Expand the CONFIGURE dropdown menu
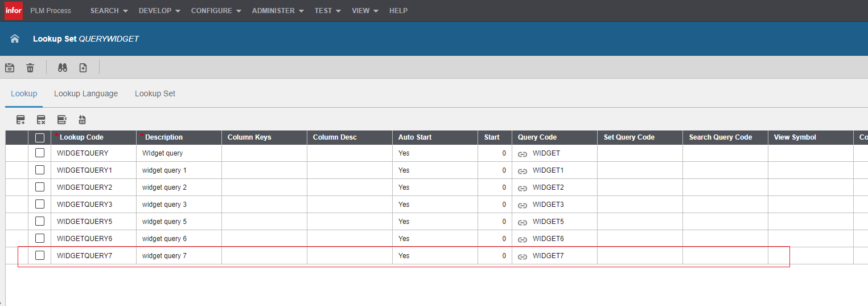 point(216,11)
